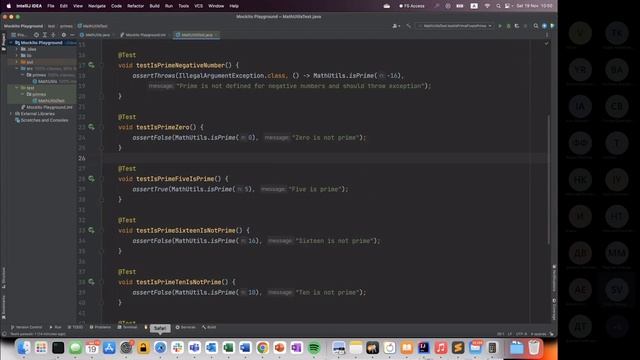The width and height of the screenshot is (640, 360).
Task: Click the date and time in menu bar
Action: (534, 6)
